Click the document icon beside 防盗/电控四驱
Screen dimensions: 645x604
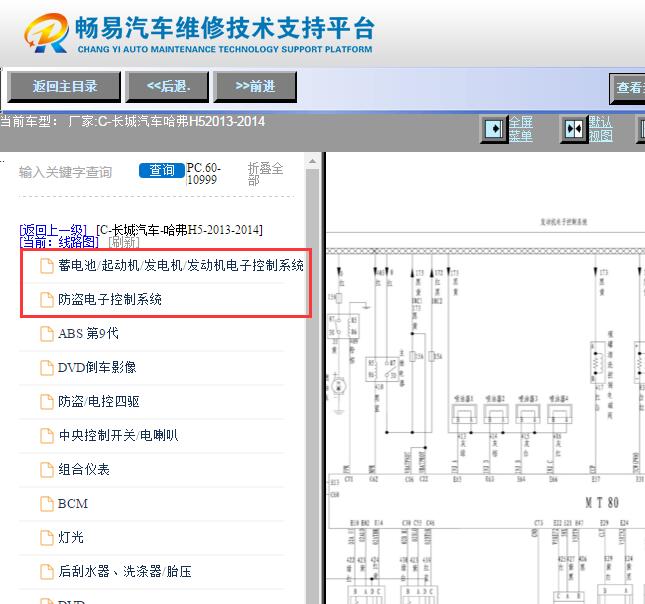point(46,402)
